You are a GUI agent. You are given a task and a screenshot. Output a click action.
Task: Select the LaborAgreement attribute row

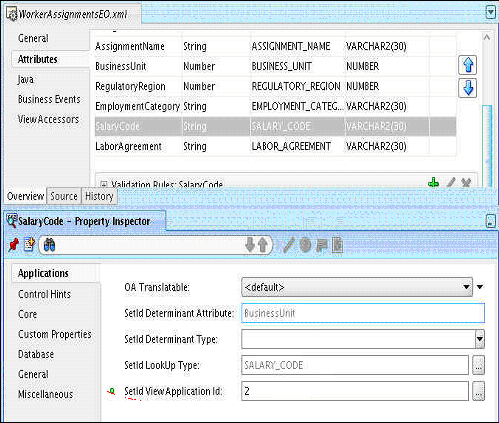275,146
